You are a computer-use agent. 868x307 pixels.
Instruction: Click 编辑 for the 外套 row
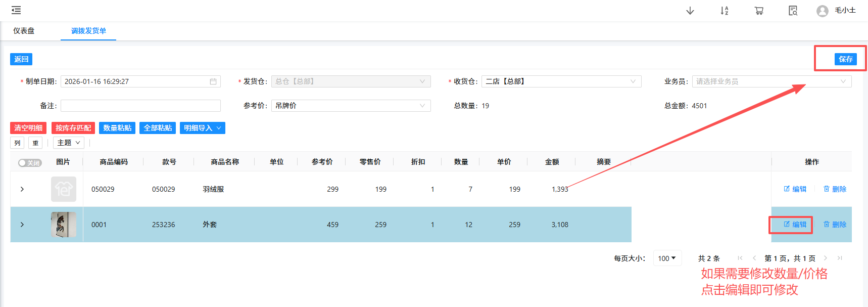[x=795, y=225]
